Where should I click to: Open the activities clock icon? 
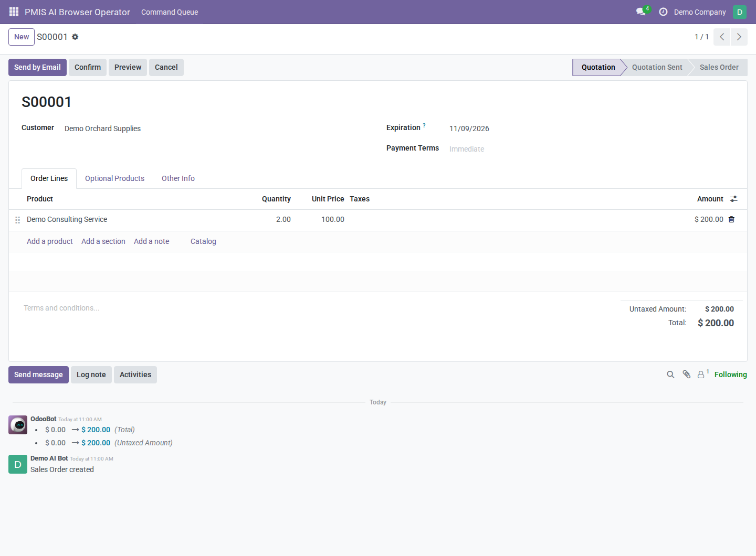(663, 12)
